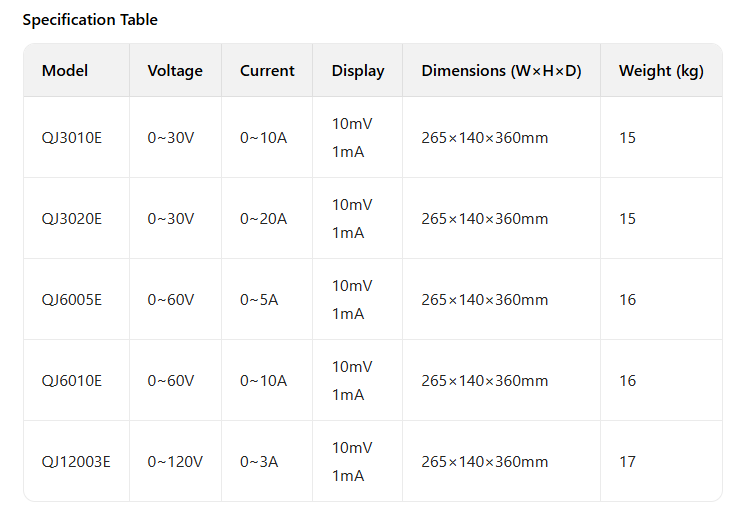Select the QJ3010E row's 0~10A current

(x=263, y=138)
